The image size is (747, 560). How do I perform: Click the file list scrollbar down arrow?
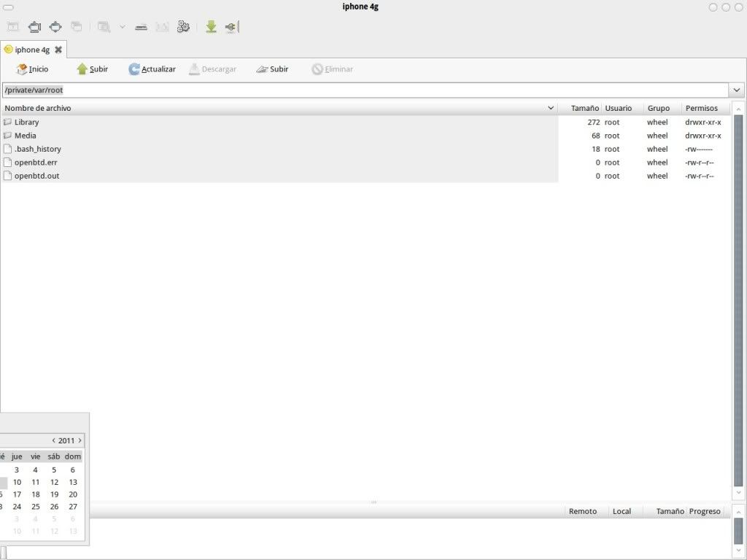point(738,493)
